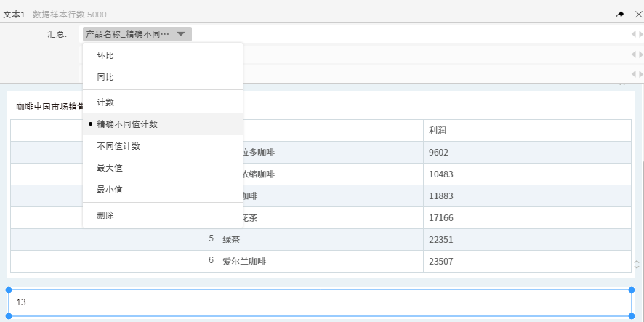Click the top-right resize handle
Screen dimensions: 644x322
(630, 290)
